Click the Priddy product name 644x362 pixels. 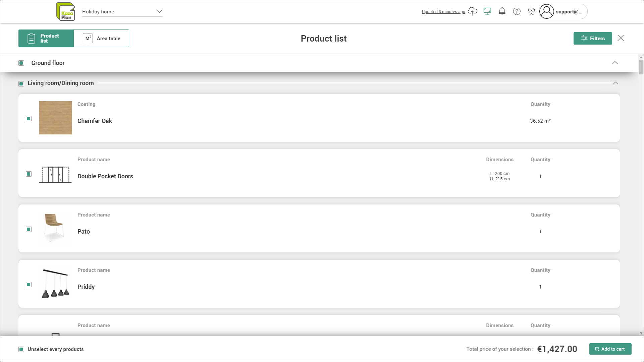click(x=86, y=287)
